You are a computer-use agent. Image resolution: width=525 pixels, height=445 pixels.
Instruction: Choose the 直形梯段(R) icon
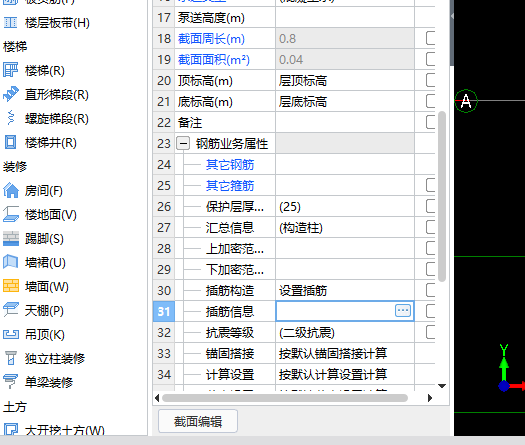pos(10,94)
